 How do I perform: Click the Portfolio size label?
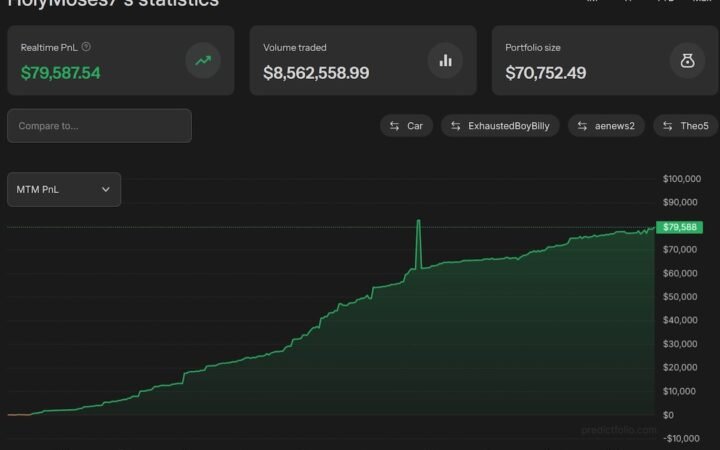coord(533,47)
